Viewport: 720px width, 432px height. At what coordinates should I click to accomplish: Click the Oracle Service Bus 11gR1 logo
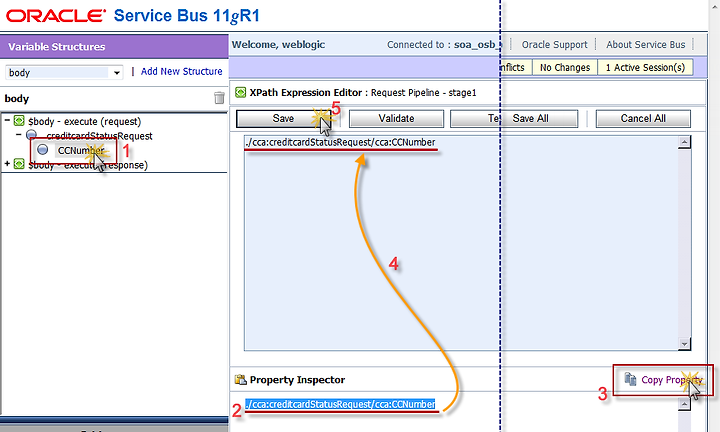pos(133,16)
